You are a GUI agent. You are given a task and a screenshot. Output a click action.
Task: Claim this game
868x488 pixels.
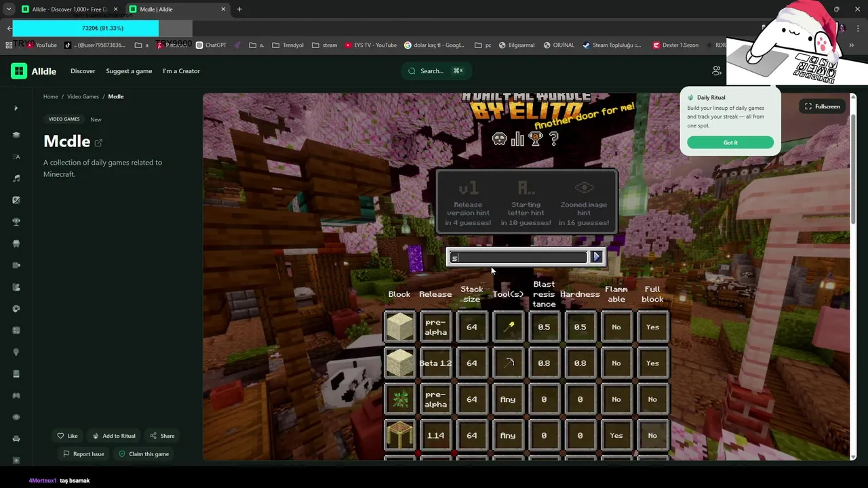(x=144, y=454)
